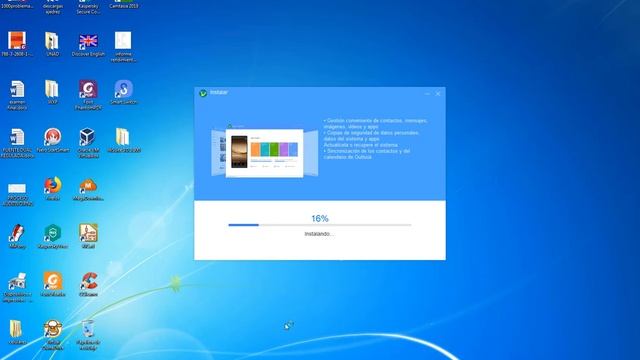
Task: Launch Foxit PhantomPDF from the desktop
Action: coord(88,89)
